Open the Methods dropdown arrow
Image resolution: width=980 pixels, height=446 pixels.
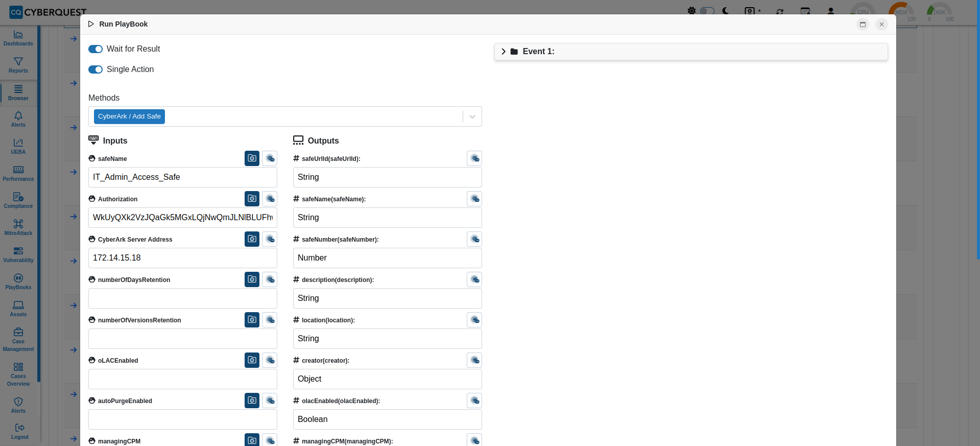[x=472, y=116]
